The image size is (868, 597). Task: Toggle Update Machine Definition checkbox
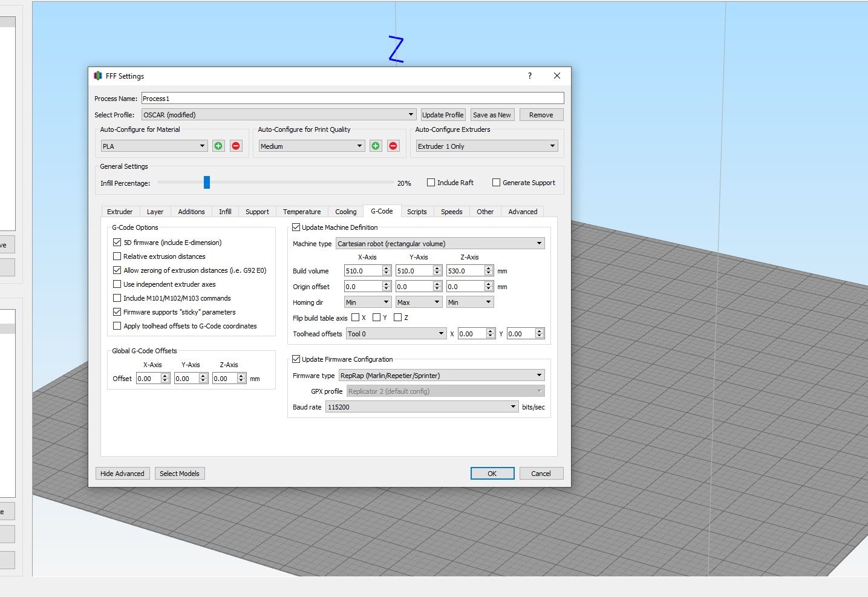click(296, 227)
